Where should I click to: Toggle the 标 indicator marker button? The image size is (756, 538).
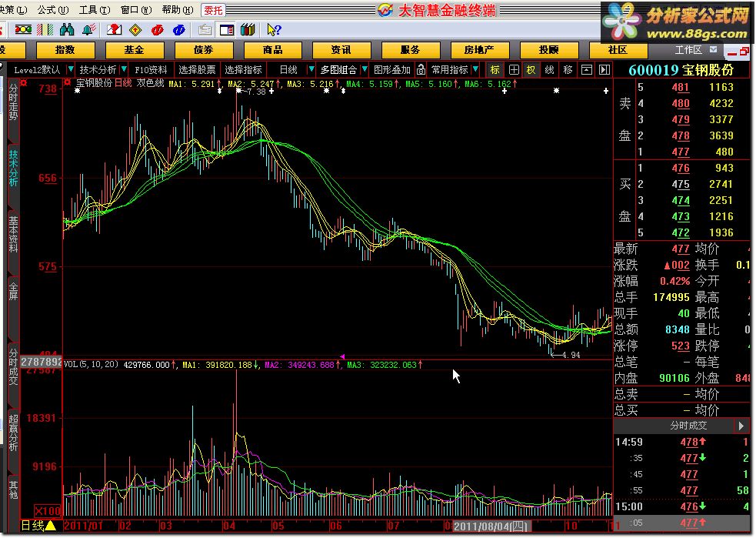click(495, 69)
